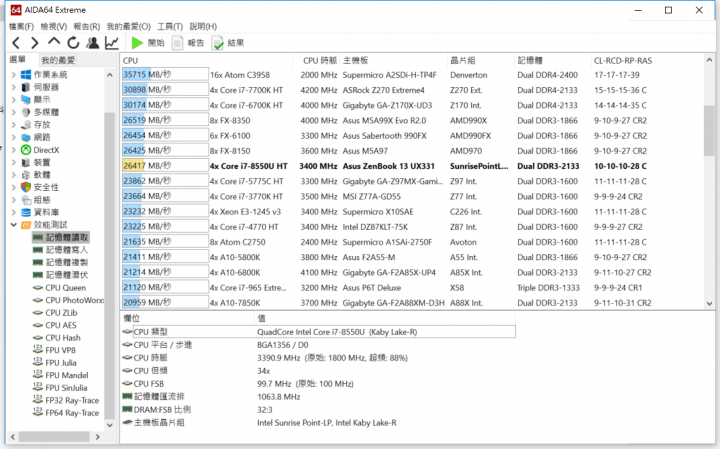Select 記憶體寫入 memory write benchmark

coord(60,250)
